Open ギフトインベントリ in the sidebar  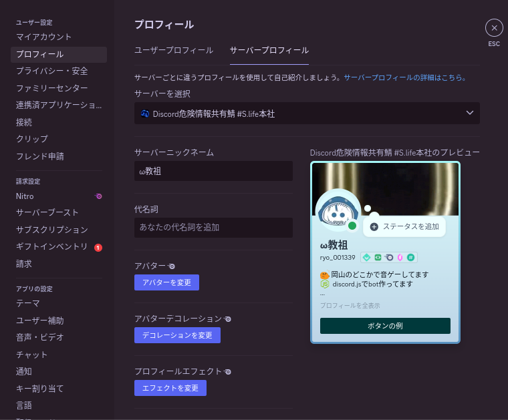point(52,246)
